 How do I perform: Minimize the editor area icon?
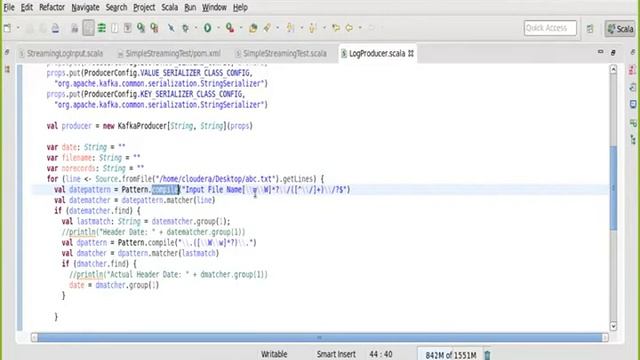coord(600,52)
